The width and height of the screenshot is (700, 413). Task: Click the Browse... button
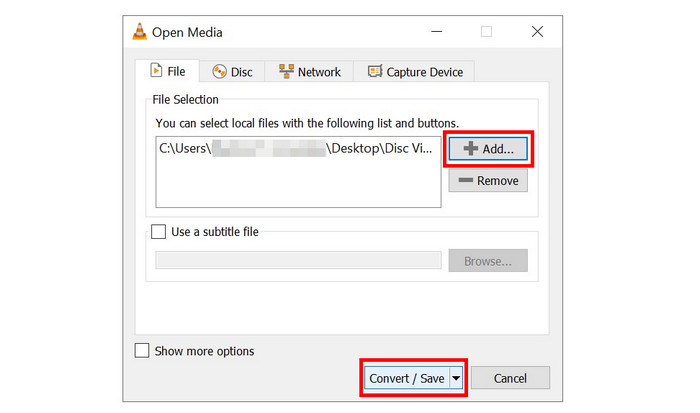tap(488, 261)
